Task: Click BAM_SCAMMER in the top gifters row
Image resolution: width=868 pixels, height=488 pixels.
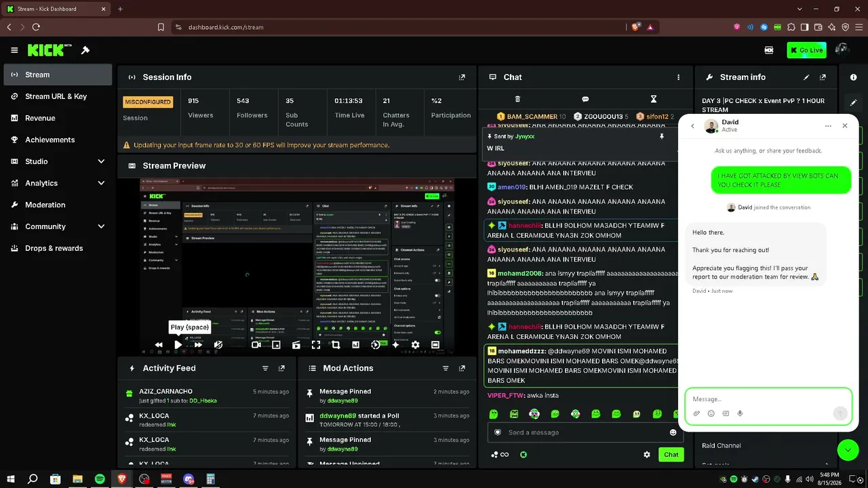Action: 532,117
